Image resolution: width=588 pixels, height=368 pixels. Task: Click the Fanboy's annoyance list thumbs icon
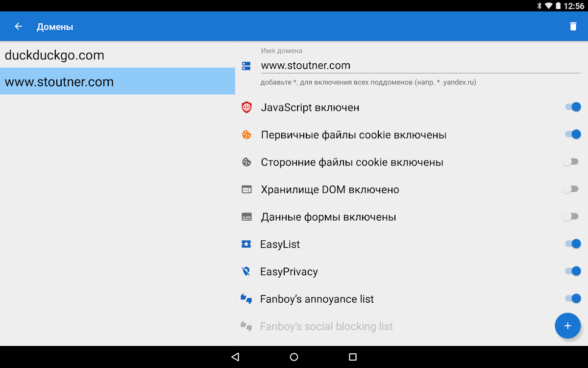(x=246, y=299)
